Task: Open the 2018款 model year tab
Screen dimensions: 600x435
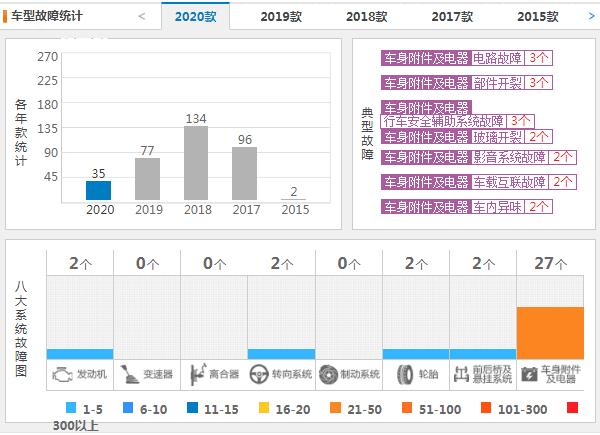Action: point(367,16)
